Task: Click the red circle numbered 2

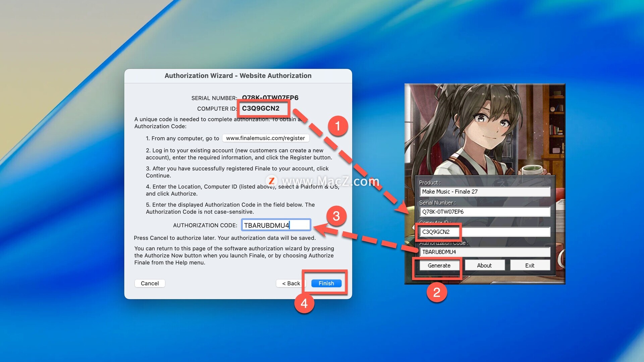Action: (x=436, y=292)
